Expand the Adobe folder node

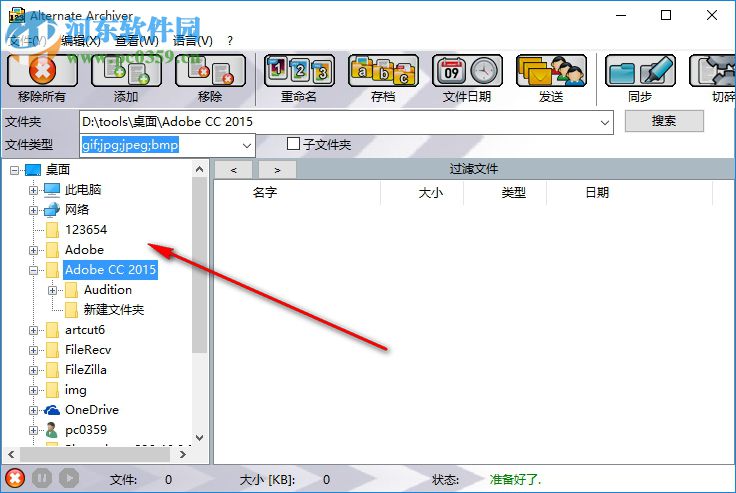[33, 250]
